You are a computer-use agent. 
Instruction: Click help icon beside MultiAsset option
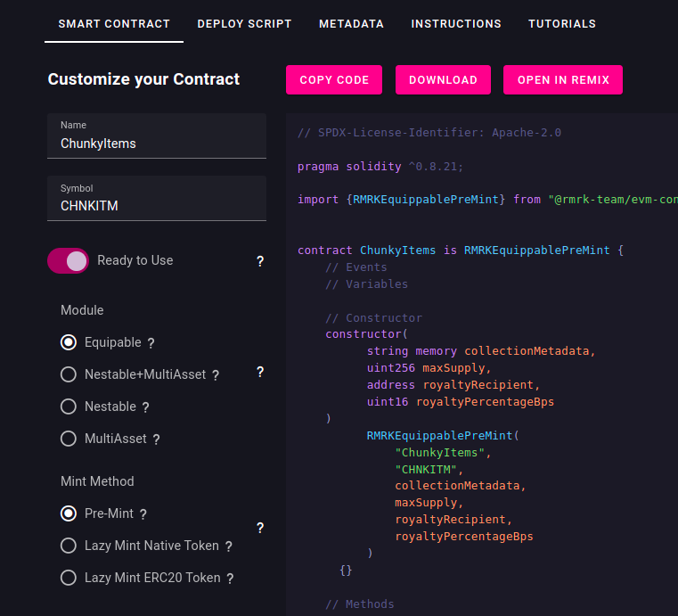[x=156, y=439]
